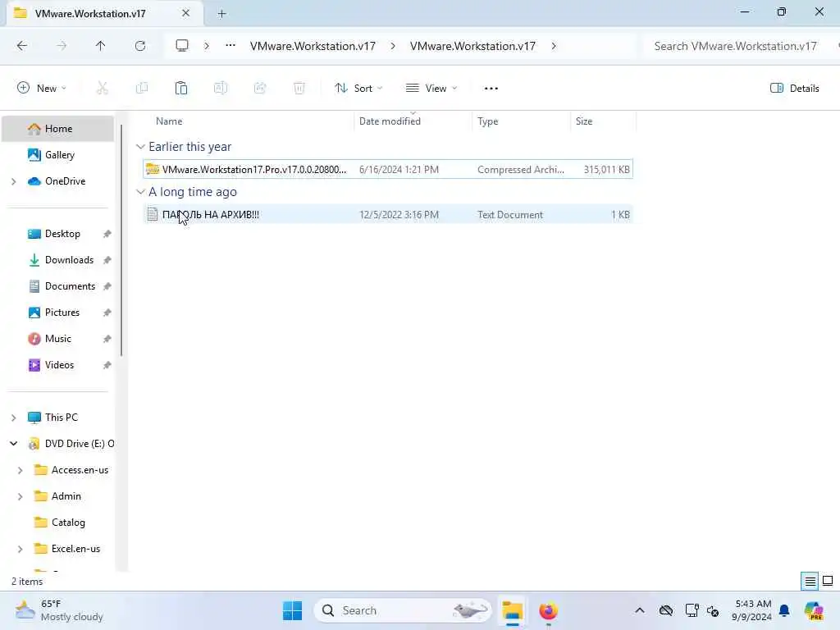The image size is (840, 630).
Task: Show hidden breadcrumb path ellipsis
Action: click(x=231, y=46)
